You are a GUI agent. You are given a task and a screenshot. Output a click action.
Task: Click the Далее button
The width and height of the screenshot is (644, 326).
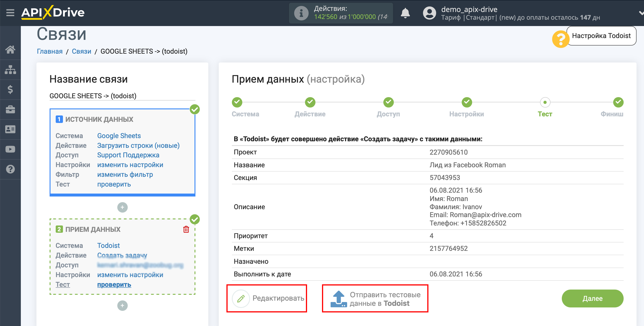592,298
